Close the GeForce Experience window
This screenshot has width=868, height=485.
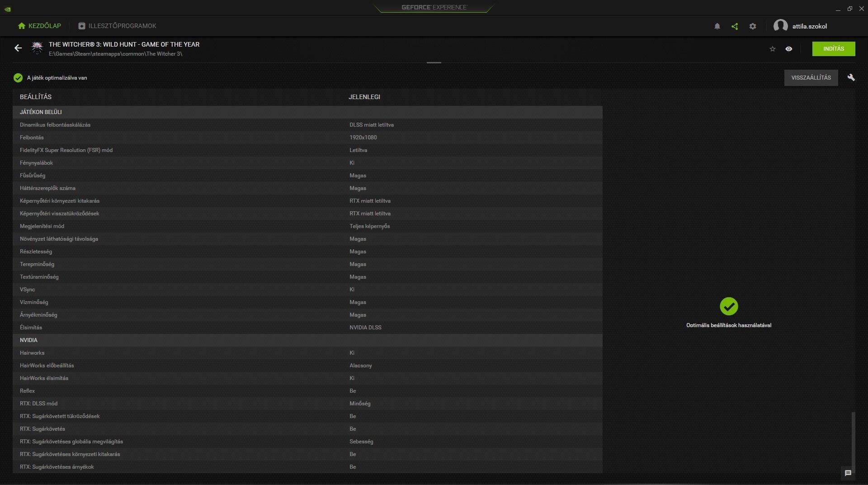pyautogui.click(x=861, y=9)
